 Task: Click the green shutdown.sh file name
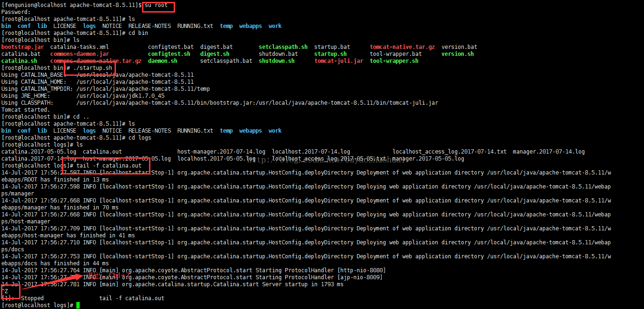click(x=277, y=61)
